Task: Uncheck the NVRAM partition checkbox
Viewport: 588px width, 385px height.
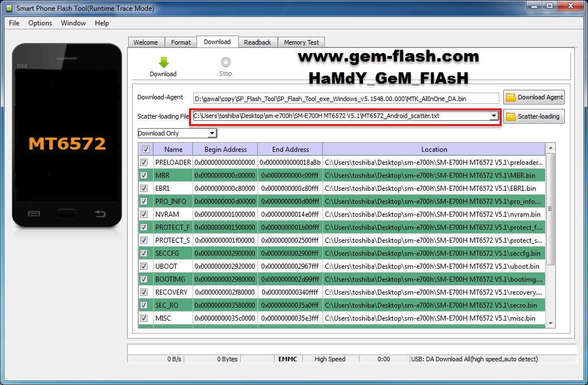Action: (x=143, y=215)
